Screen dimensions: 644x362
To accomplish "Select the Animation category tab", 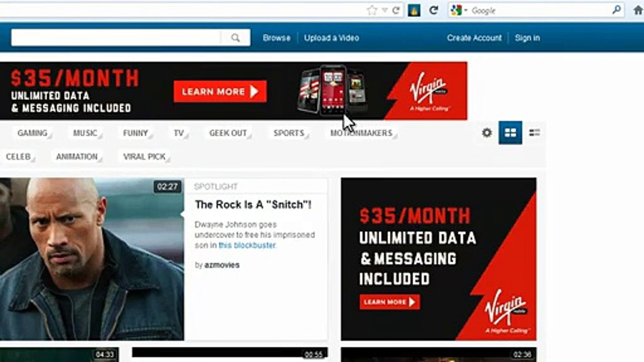I will pyautogui.click(x=76, y=157).
